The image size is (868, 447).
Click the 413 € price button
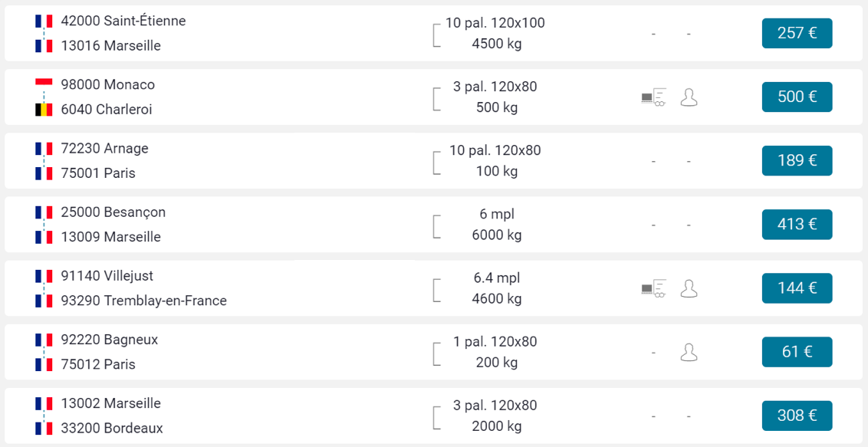797,224
